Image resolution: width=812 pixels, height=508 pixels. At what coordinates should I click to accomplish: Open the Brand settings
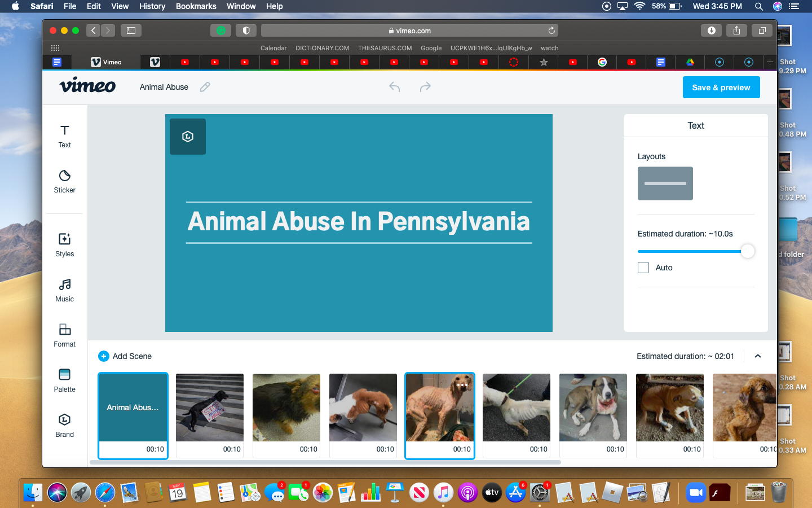click(64, 426)
